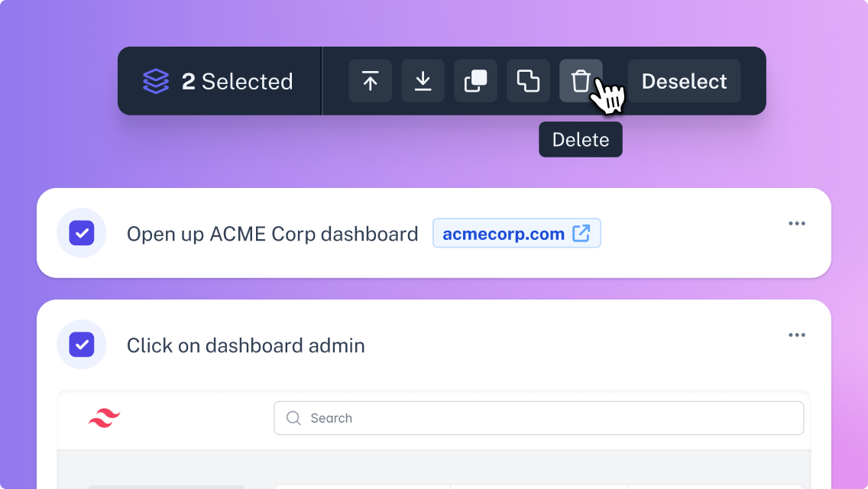Image resolution: width=868 pixels, height=489 pixels.
Task: Select the Click on dashboard admin title
Action: (x=246, y=345)
